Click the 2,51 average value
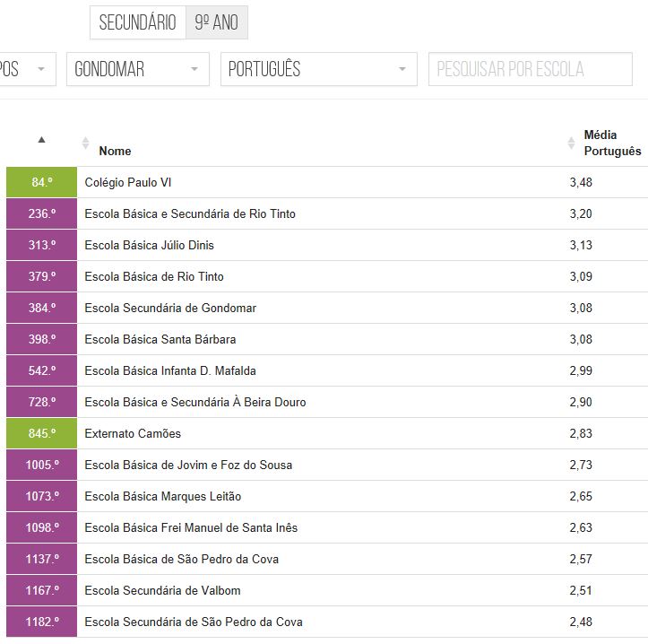This screenshot has width=648, height=644. pyautogui.click(x=581, y=591)
